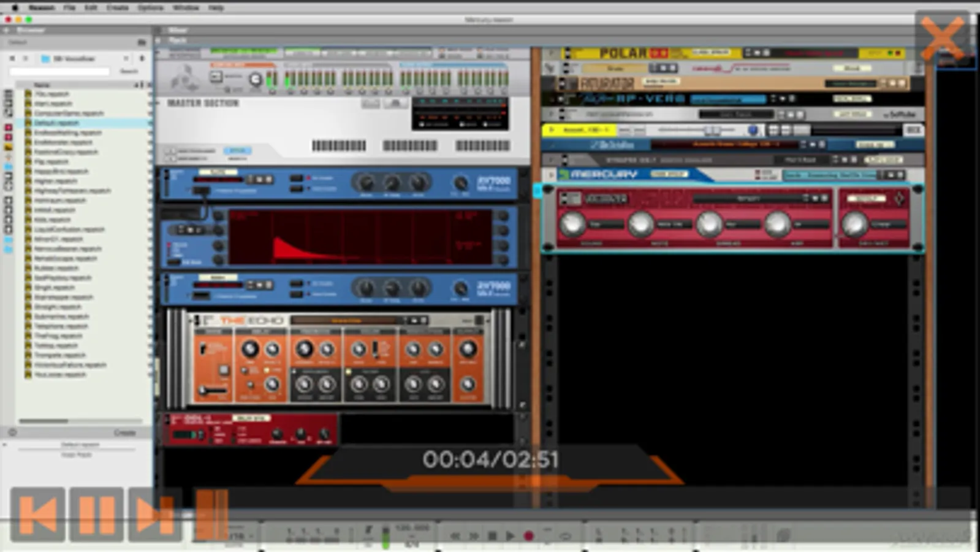Pause the tutorial video with the orange pause button

(96, 515)
